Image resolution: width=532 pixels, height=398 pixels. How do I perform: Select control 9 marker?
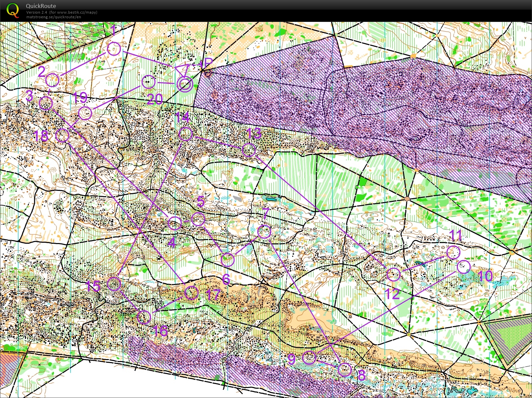[x=309, y=357]
